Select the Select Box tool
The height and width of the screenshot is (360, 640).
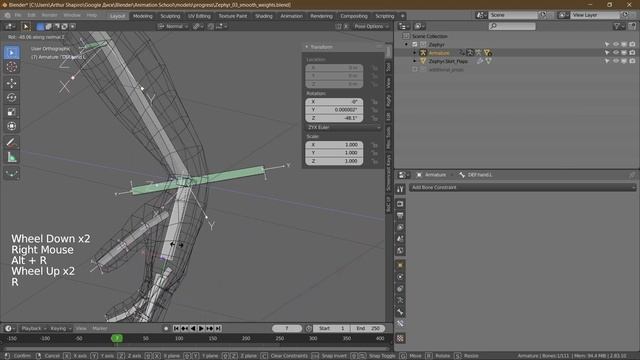(11, 53)
